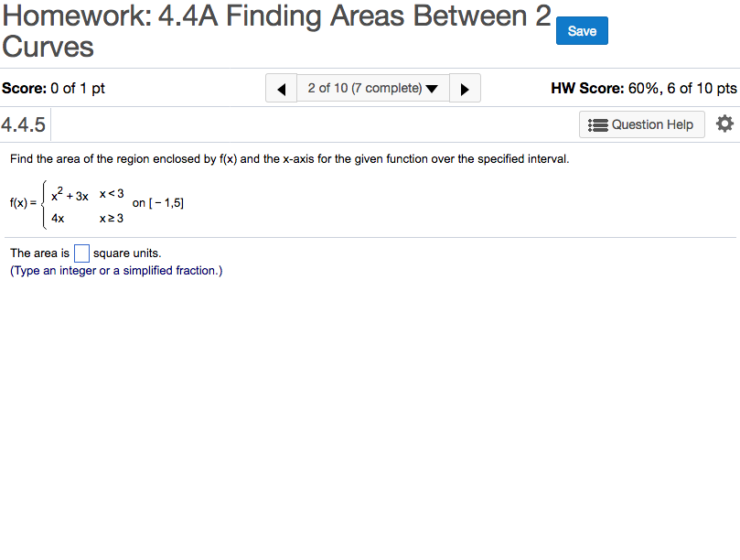Click the homework title heading
This screenshot has width=740, height=560.
(276, 30)
